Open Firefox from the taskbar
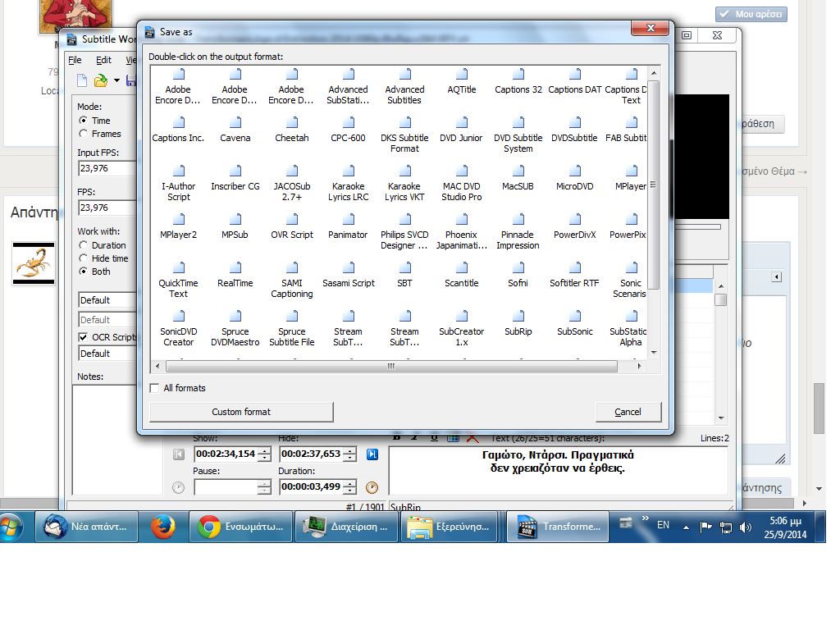 click(x=163, y=527)
